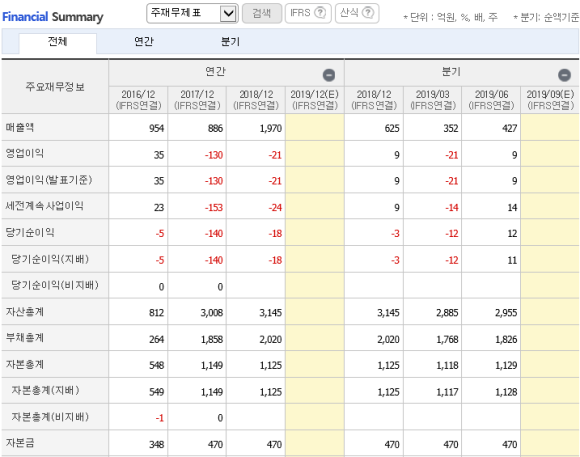Switch to the 분기 tab
Viewport: 580px width, 457px height.
(230, 41)
